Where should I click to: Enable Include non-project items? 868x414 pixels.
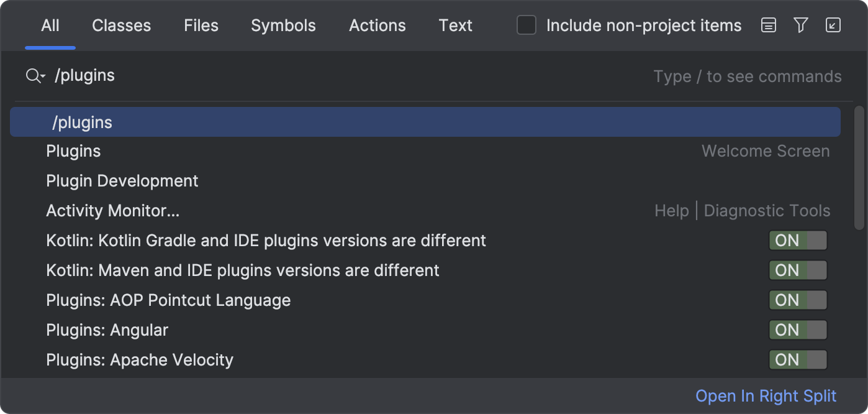pyautogui.click(x=526, y=25)
